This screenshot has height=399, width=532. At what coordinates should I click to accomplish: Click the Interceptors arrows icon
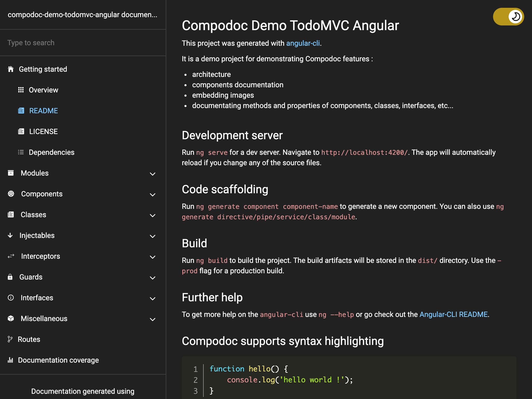(x=11, y=256)
